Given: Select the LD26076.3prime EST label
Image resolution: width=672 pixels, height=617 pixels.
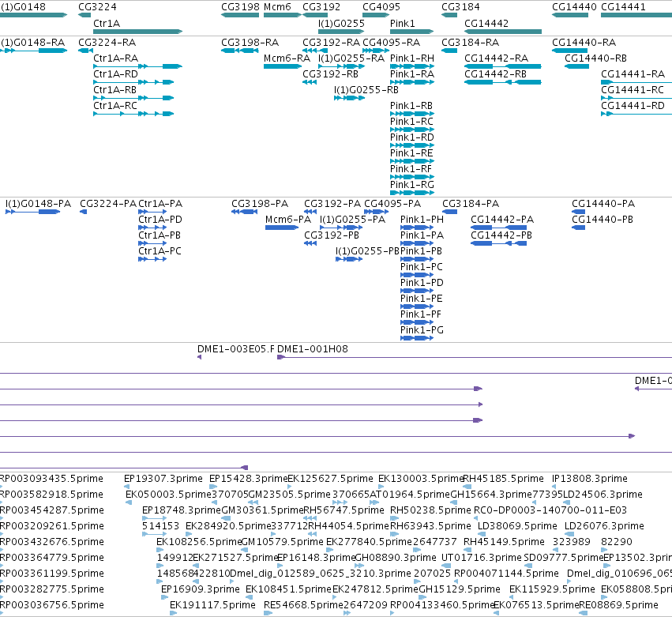Looking at the screenshot, I should pyautogui.click(x=604, y=526).
